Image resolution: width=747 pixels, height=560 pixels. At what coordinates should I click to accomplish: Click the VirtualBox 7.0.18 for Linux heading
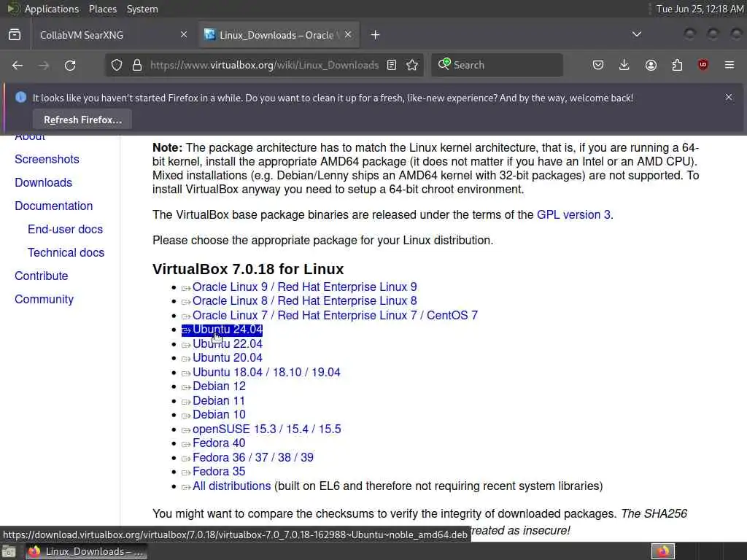click(248, 269)
